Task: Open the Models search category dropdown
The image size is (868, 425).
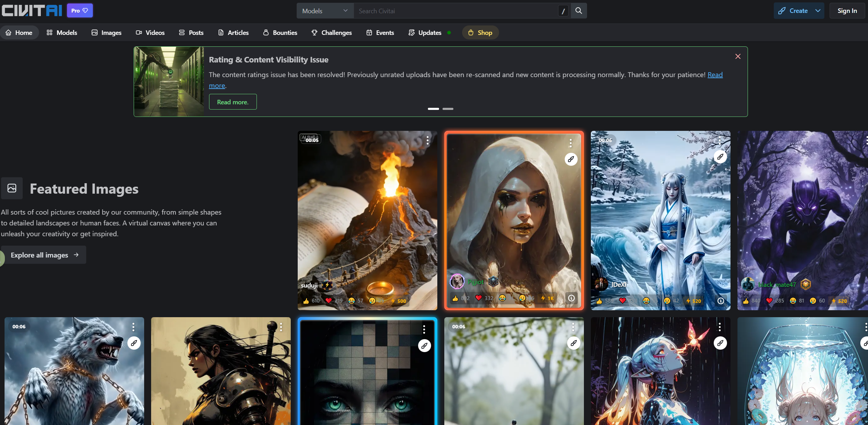Action: (325, 11)
